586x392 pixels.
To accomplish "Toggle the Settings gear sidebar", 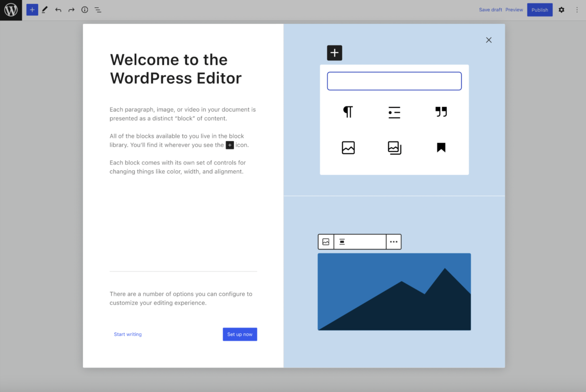I will [x=561, y=10].
